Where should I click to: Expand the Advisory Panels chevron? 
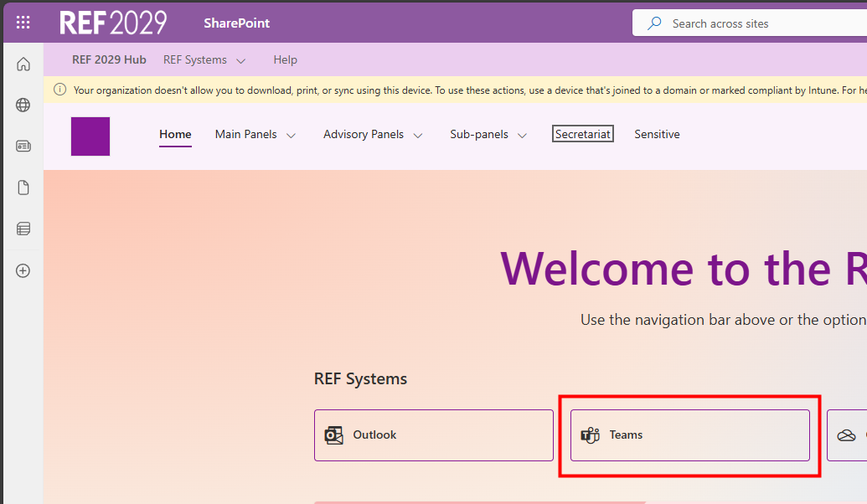click(x=418, y=136)
